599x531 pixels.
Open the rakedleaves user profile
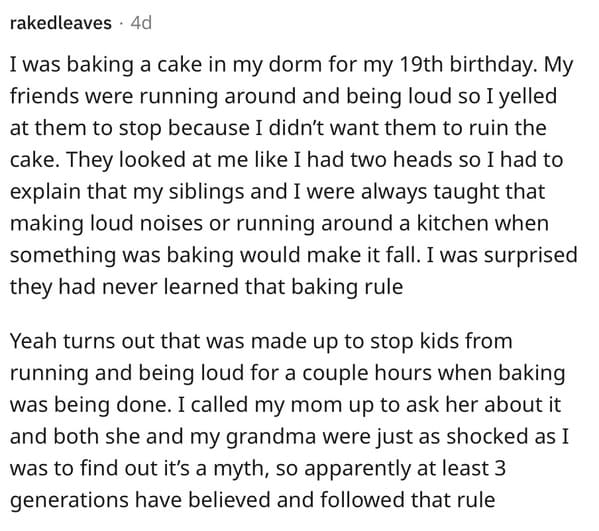(x=60, y=23)
